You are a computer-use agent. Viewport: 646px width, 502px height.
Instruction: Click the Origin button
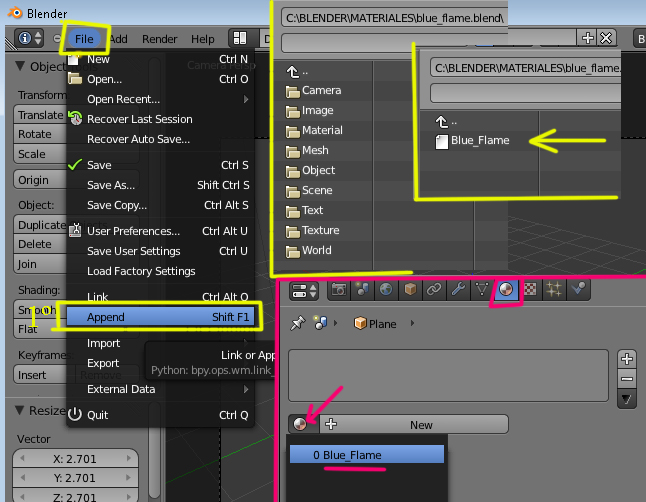pyautogui.click(x=40, y=180)
